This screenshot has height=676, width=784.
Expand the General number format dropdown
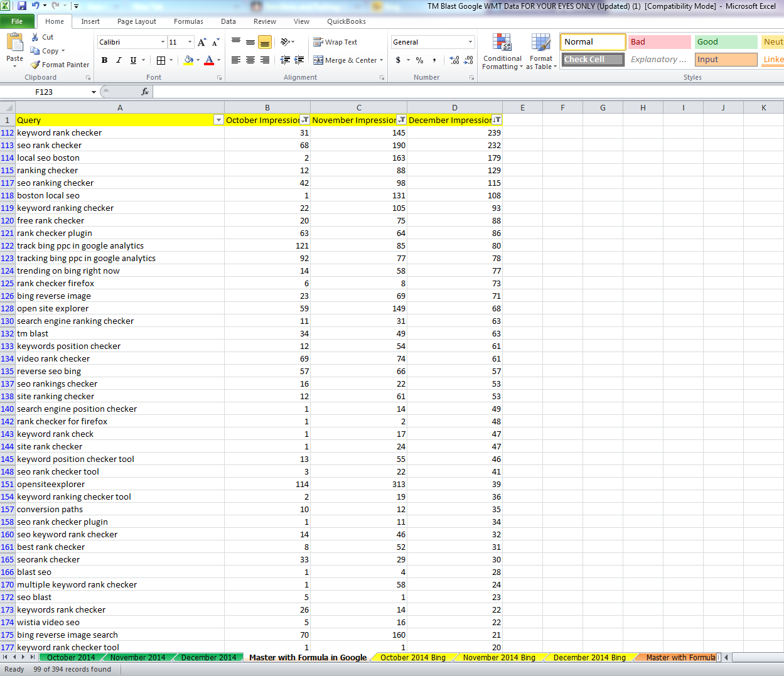(x=470, y=42)
